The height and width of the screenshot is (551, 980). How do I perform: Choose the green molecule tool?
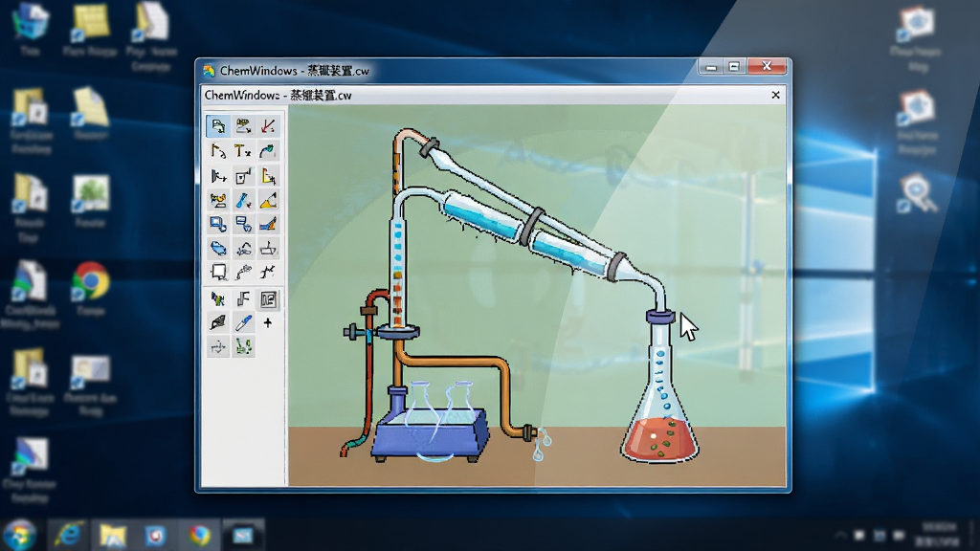243,346
